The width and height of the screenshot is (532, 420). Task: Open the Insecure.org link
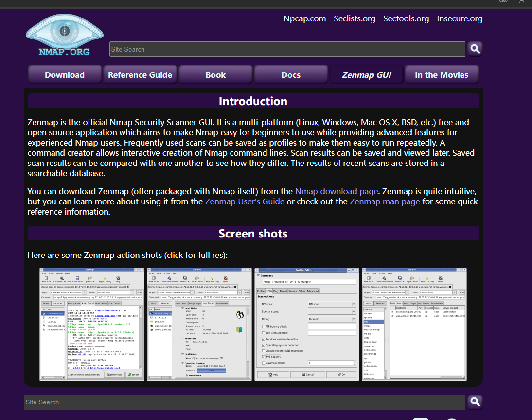pos(460,18)
